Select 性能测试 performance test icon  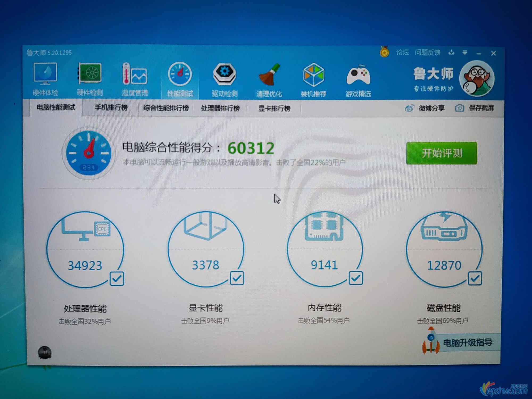tap(180, 74)
